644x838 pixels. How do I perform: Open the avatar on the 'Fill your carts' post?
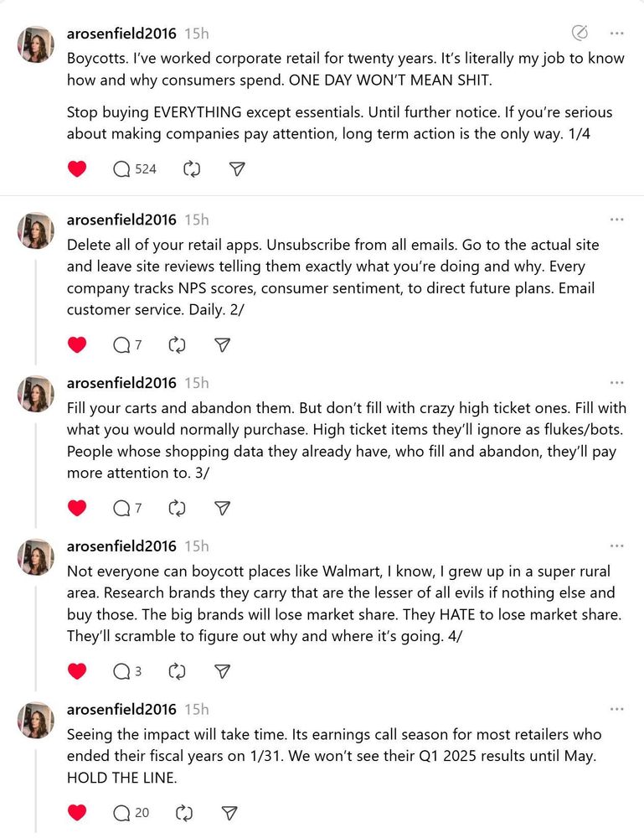(36, 393)
